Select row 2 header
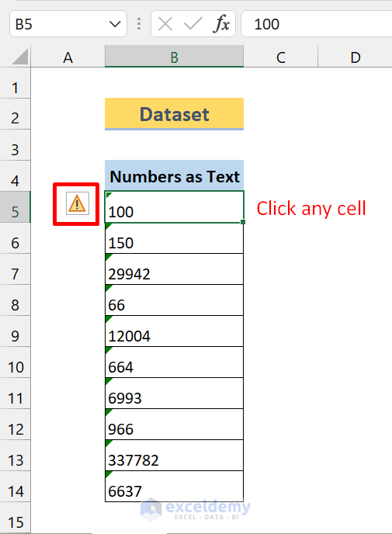 15,114
